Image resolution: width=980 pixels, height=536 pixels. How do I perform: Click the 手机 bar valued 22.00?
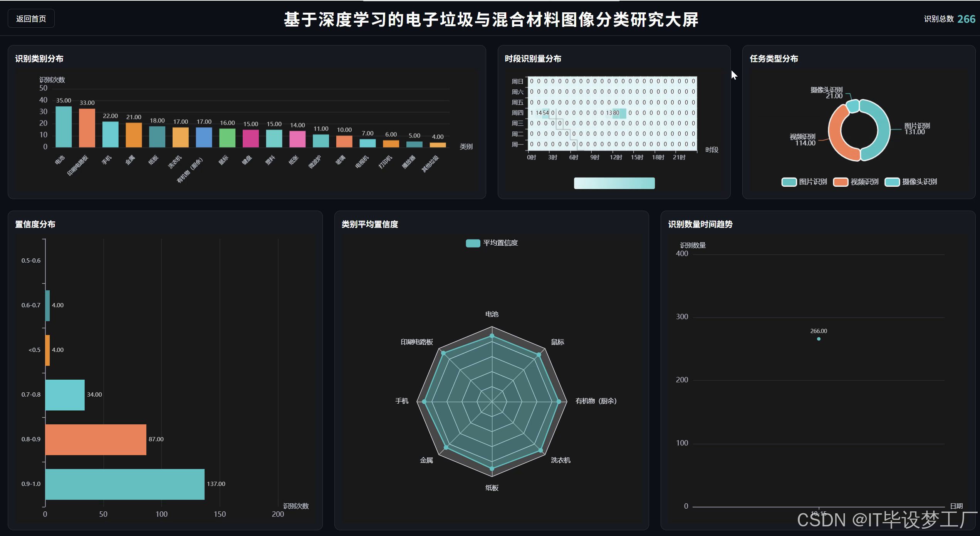111,134
